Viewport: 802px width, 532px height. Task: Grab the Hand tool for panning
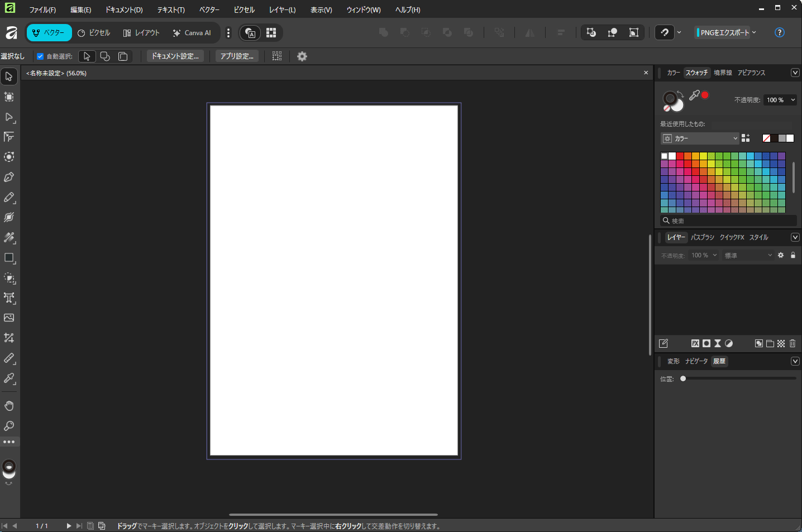tap(9, 405)
